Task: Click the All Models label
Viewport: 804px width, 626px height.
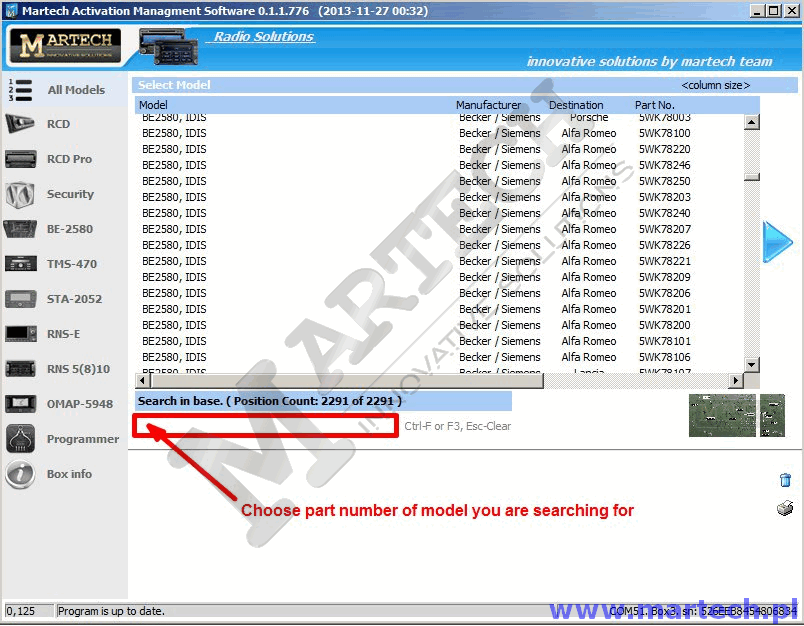Action: [76, 90]
